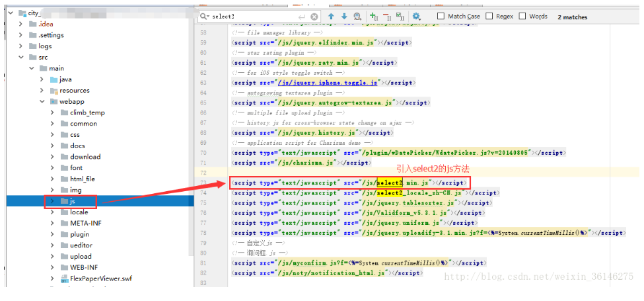Expand the java folder
644x301 pixels.
[42, 79]
